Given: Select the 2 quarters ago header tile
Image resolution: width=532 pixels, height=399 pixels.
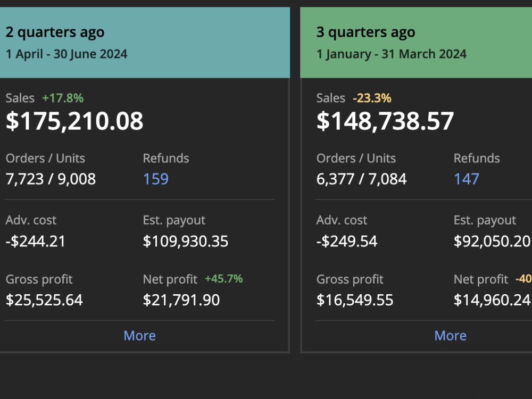Looking at the screenshot, I should pos(145,43).
